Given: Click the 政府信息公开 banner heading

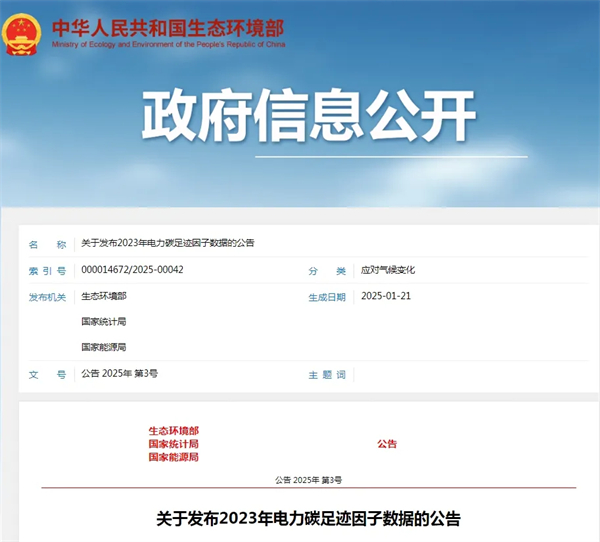Looking at the screenshot, I should click(x=308, y=116).
